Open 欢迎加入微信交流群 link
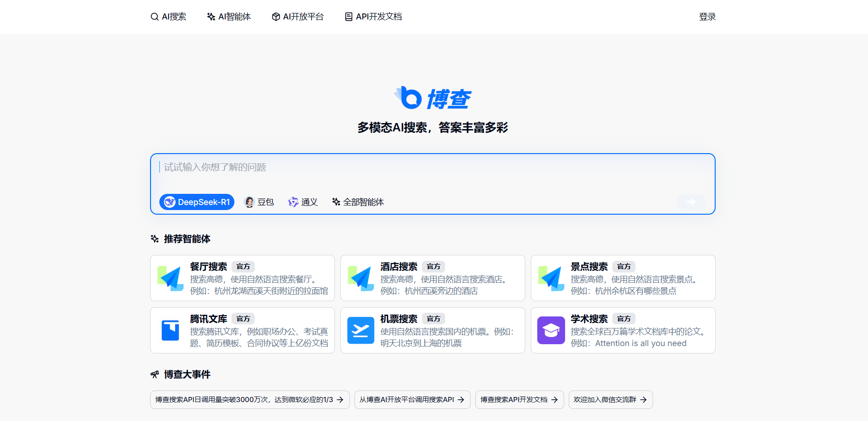This screenshot has height=421, width=868. (x=611, y=400)
